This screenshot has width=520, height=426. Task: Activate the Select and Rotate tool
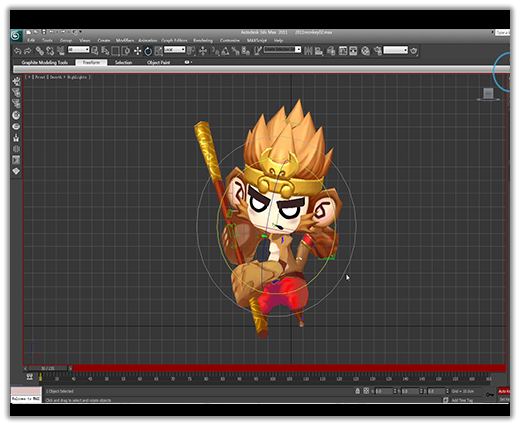[x=148, y=51]
